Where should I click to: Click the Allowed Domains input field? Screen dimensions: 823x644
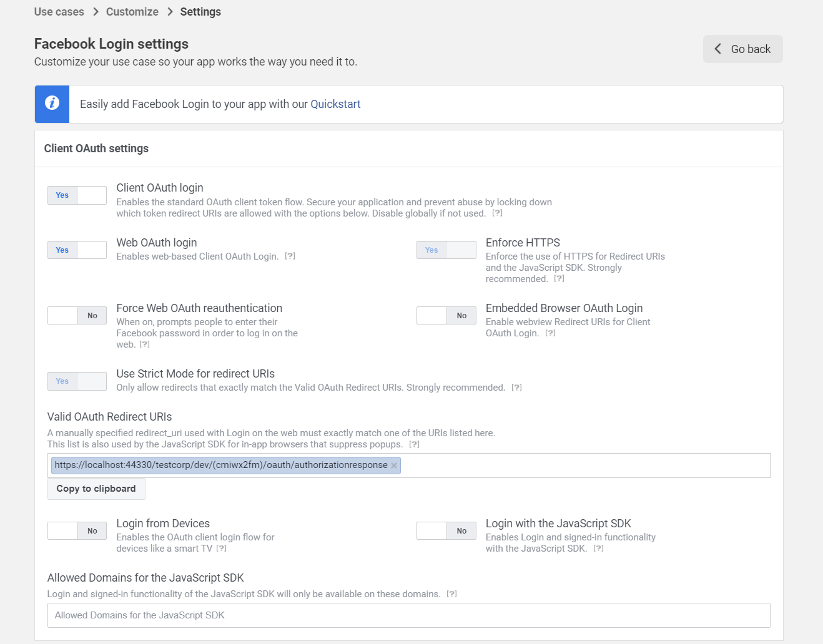click(x=408, y=615)
